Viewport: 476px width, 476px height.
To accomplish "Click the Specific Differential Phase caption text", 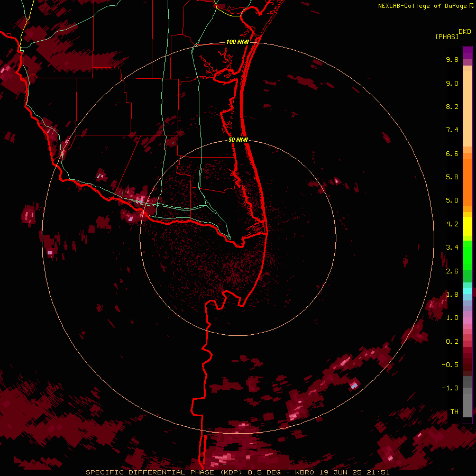I will (237, 472).
